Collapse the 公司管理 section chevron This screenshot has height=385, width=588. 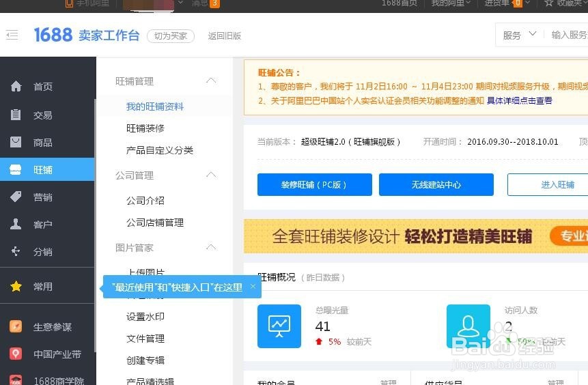click(x=211, y=175)
